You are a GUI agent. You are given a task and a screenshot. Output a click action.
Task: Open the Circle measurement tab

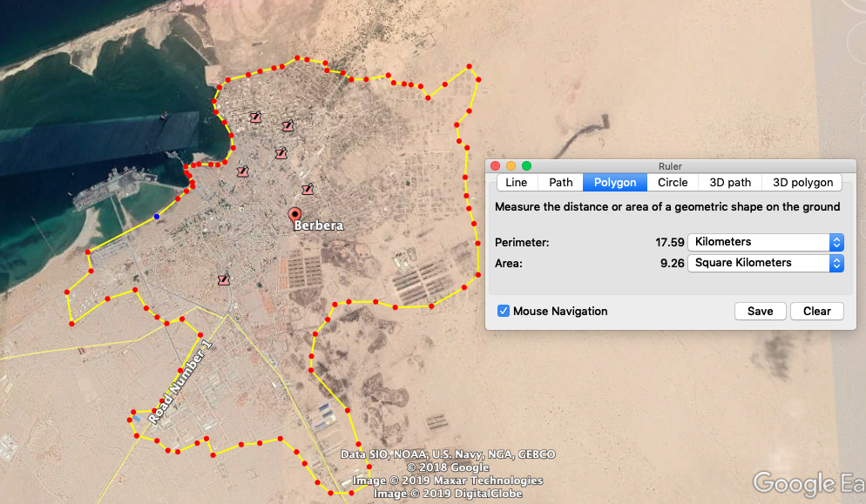tap(672, 182)
